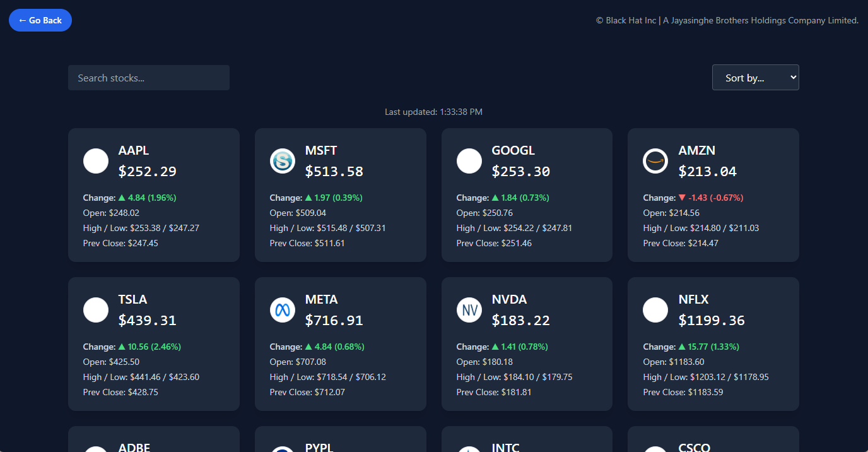Click the NFLX price $1199.36
This screenshot has width=868, height=452.
click(x=712, y=320)
